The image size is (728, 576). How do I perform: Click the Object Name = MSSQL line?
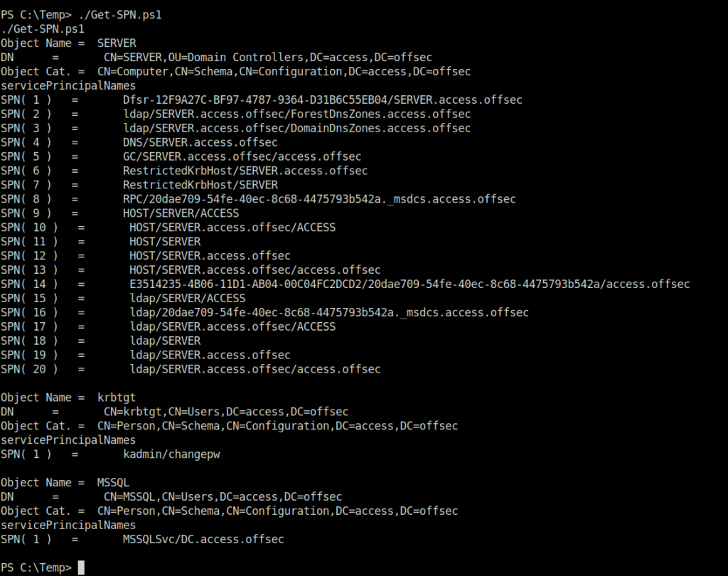tap(65, 483)
